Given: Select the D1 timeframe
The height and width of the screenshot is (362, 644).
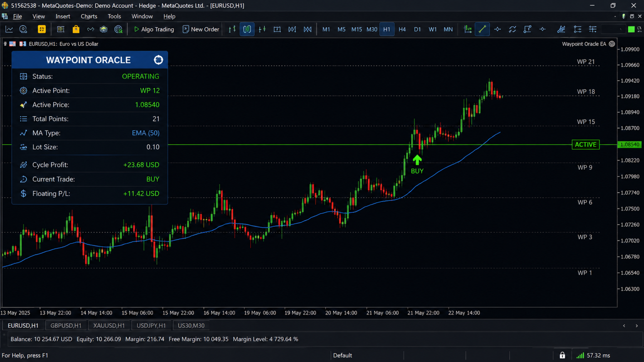Looking at the screenshot, I should tap(417, 29).
